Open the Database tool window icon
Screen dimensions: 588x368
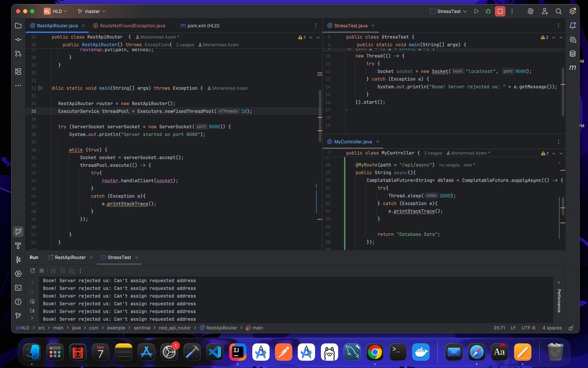coord(572,53)
